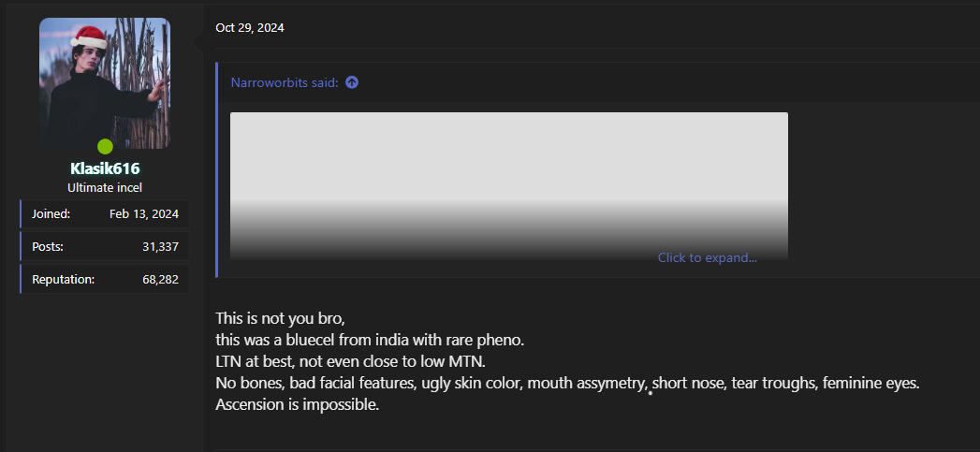Click the "This is not you bro," line
980x452 pixels.
pyautogui.click(x=280, y=318)
